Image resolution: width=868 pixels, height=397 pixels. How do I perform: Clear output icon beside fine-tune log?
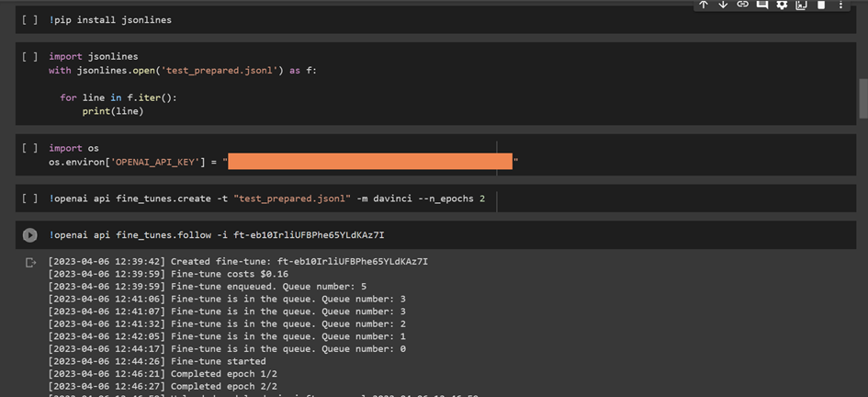(30, 263)
